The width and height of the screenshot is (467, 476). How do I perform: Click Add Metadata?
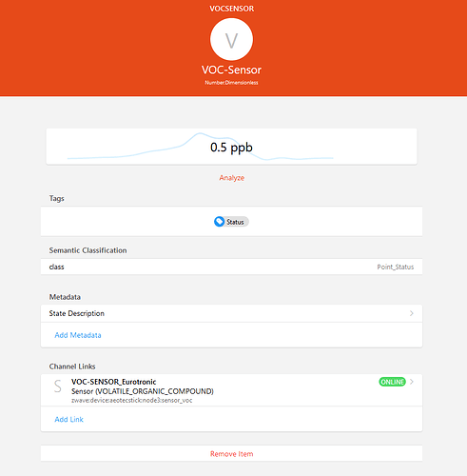point(78,335)
